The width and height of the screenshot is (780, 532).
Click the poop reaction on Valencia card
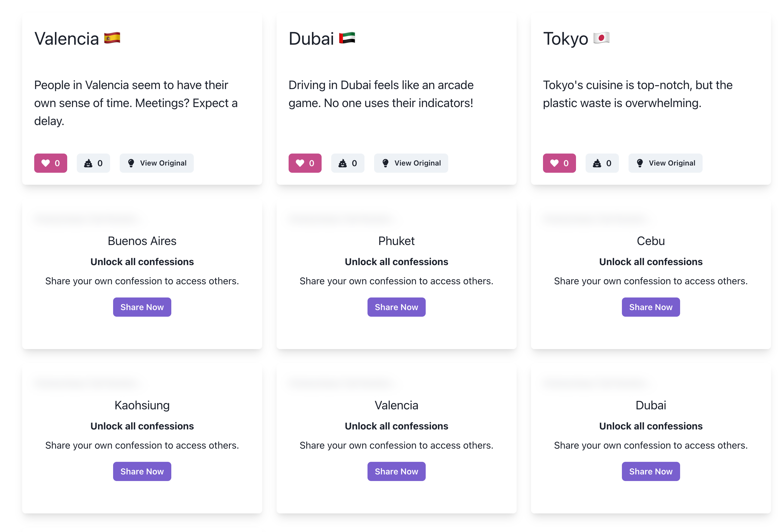(x=93, y=163)
